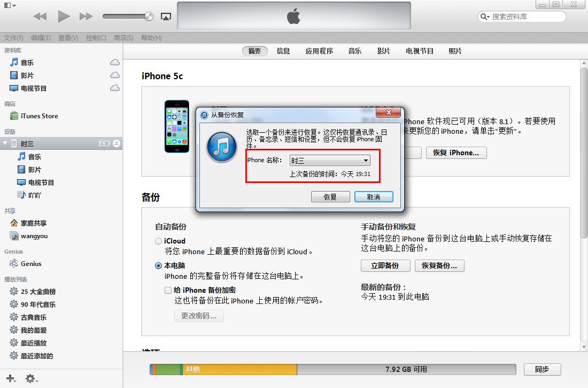
Task: Select iCloud as the backup location
Action: click(x=158, y=241)
